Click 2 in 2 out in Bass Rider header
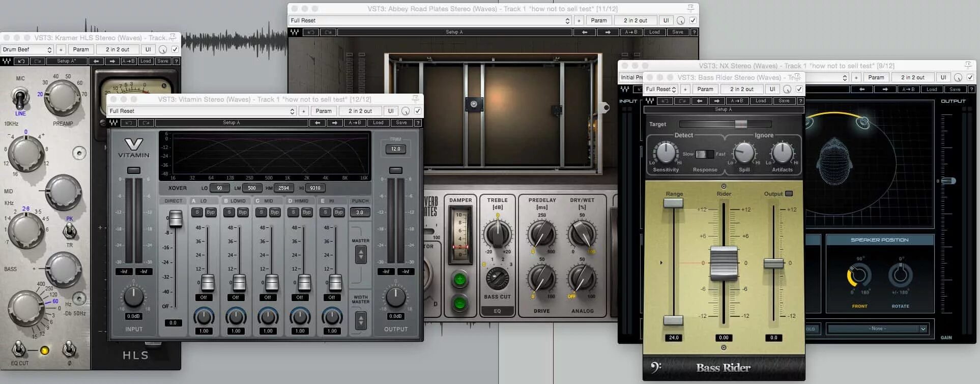 click(x=742, y=89)
